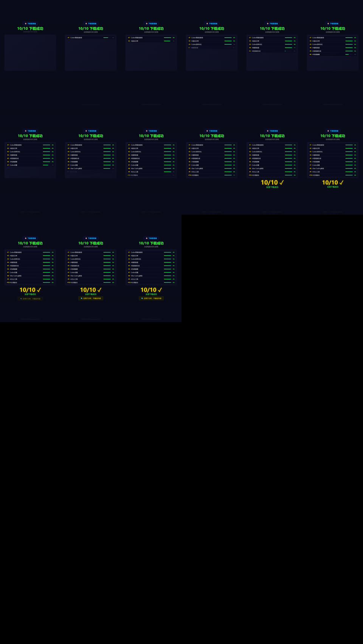Image resolution: width=363 pixels, height=644 pixels.
Task: Select #3 Codex效率对比 directly above the faded #4 row
Action: coord(212,44)
